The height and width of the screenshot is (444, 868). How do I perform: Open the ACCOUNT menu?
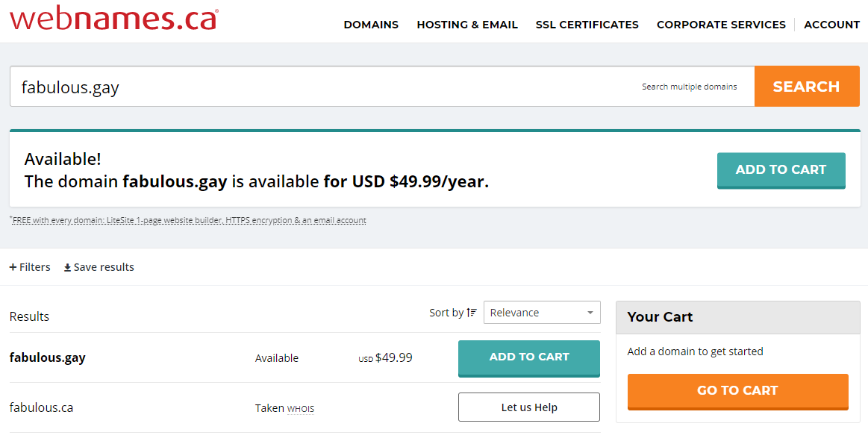click(831, 25)
